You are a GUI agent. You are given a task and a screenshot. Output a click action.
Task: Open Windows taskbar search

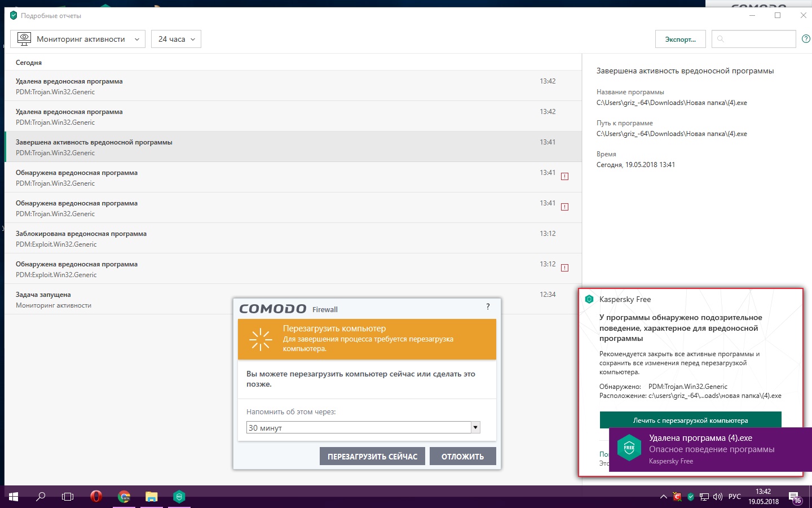coord(41,497)
